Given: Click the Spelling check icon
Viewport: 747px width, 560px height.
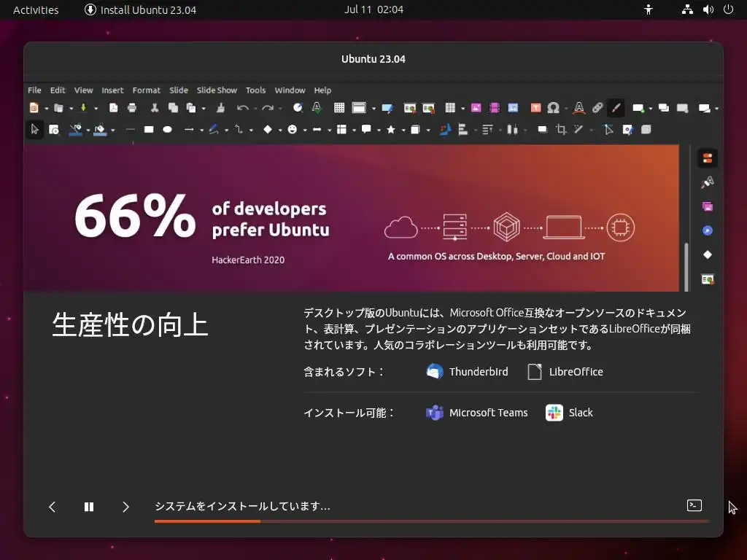Looking at the screenshot, I should pos(317,108).
